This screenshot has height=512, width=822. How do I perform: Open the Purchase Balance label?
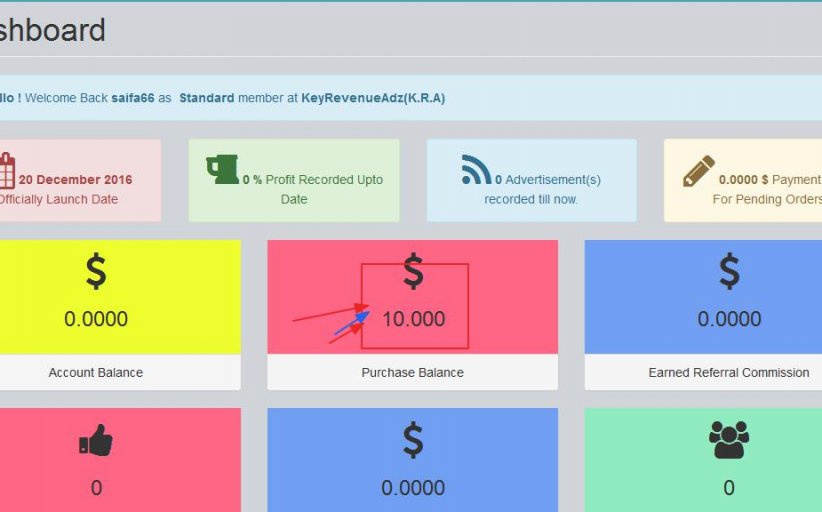click(x=413, y=373)
